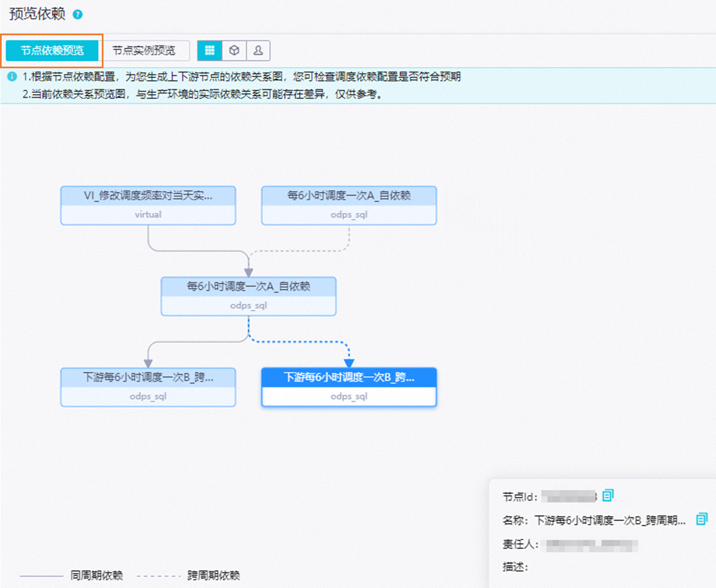This screenshot has width=716, height=588.
Task: Click the 预览依赖 page title
Action: (x=37, y=14)
